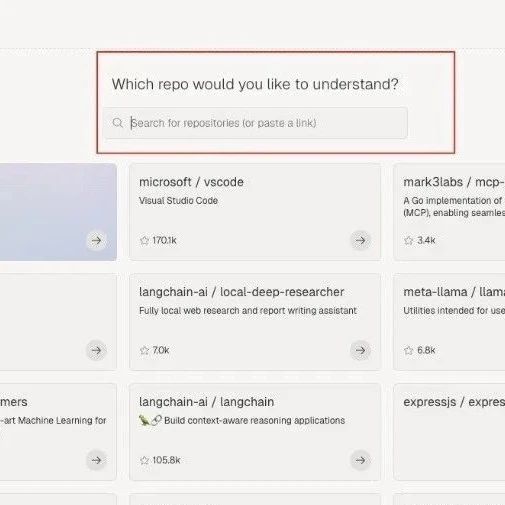Click star icon next to 170.1k
The width and height of the screenshot is (505, 505).
coord(144,240)
